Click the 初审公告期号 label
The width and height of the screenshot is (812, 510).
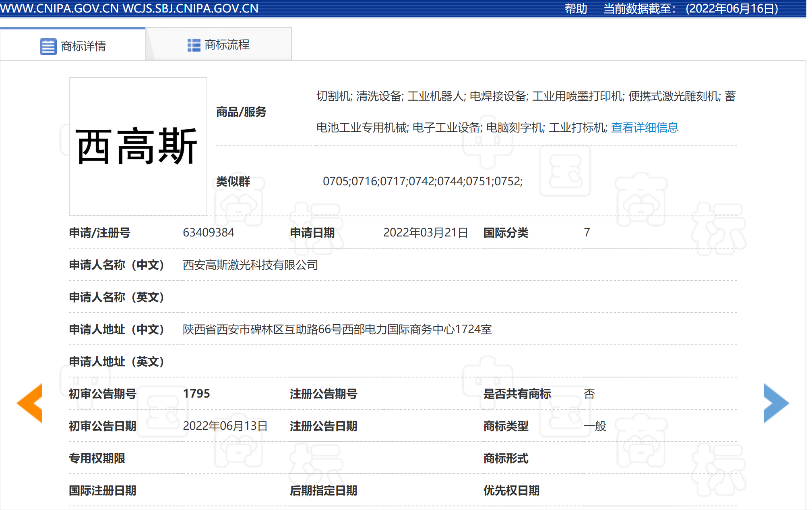point(103,394)
